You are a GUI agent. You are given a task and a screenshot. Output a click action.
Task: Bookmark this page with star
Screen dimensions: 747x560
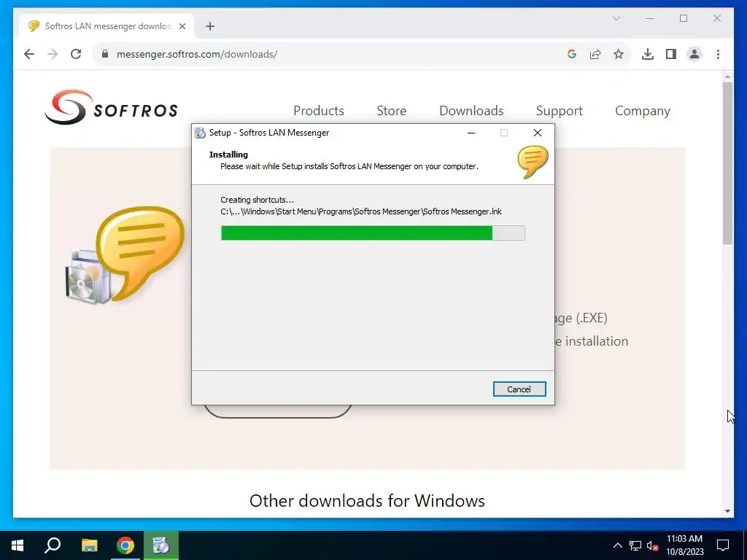619,54
